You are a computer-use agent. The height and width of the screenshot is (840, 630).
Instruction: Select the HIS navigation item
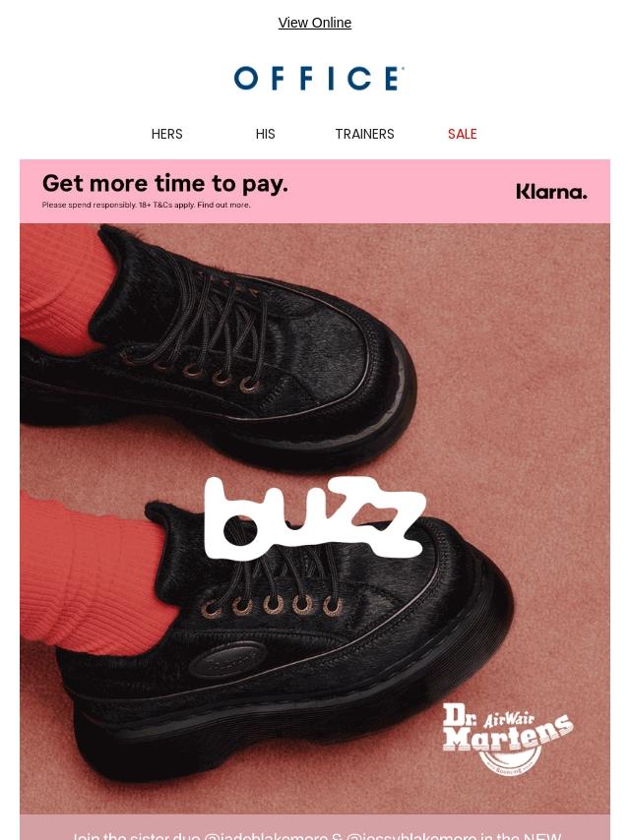click(x=266, y=134)
